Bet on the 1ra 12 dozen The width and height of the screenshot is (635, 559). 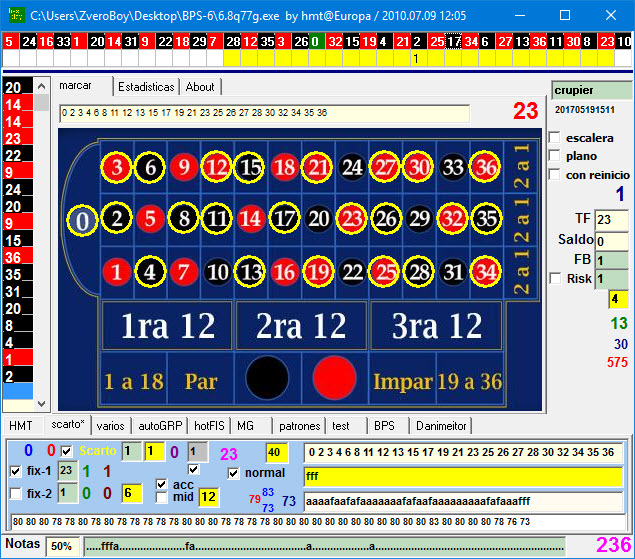point(167,326)
